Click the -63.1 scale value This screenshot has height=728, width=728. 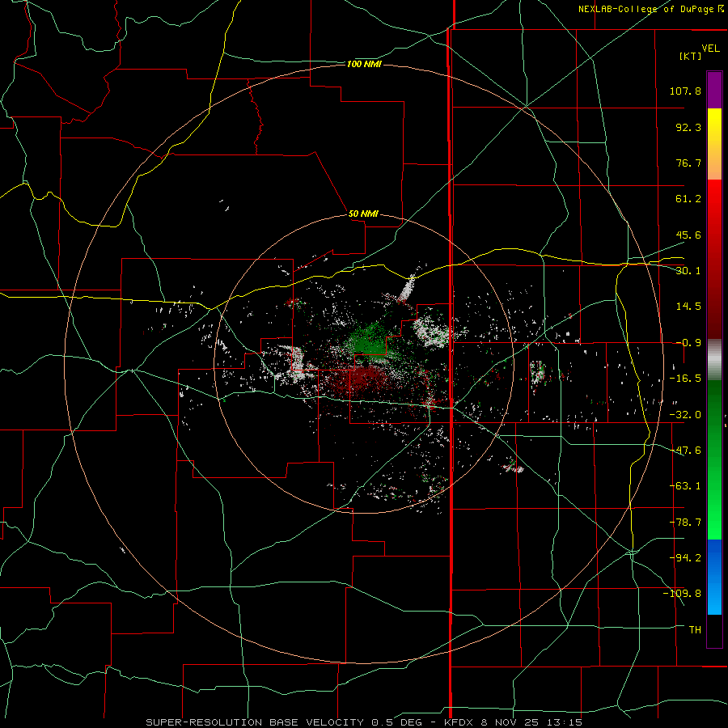[x=685, y=486]
